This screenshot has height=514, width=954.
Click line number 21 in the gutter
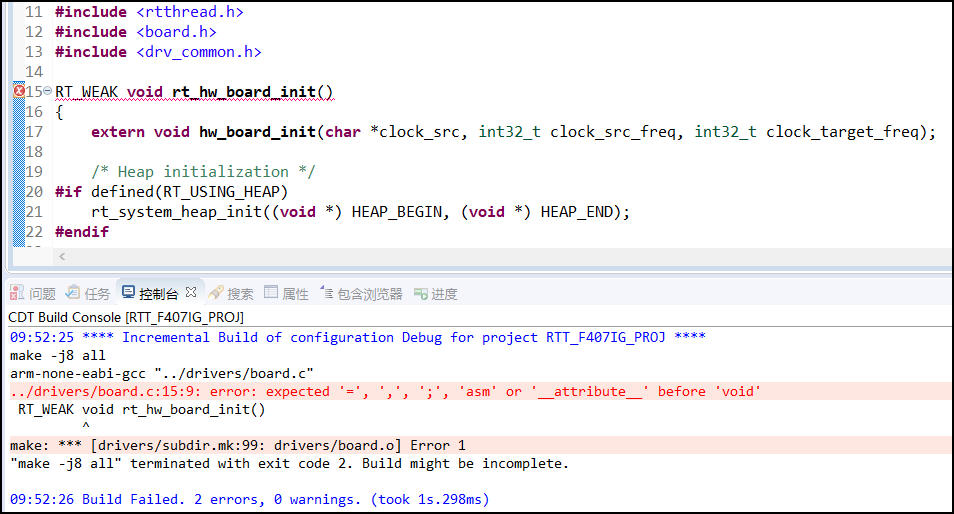click(34, 212)
